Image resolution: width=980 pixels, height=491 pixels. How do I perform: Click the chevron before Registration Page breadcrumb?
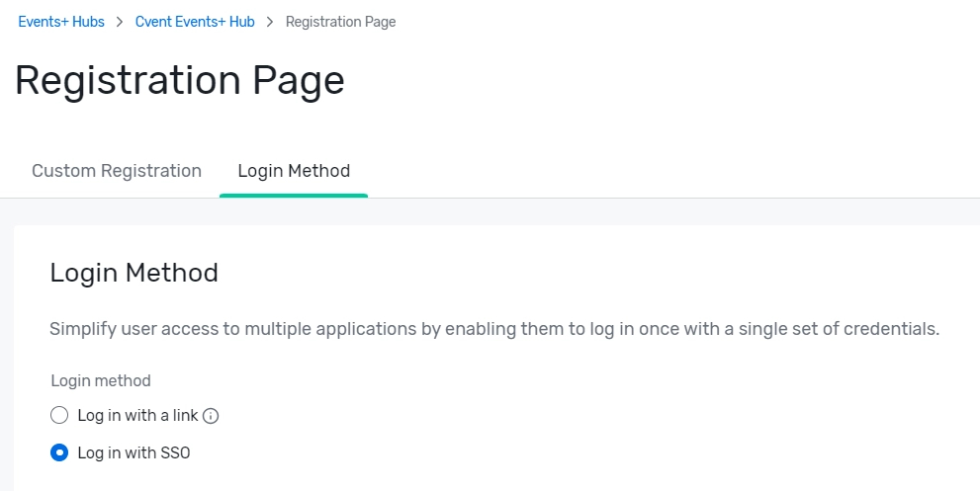pos(270,22)
